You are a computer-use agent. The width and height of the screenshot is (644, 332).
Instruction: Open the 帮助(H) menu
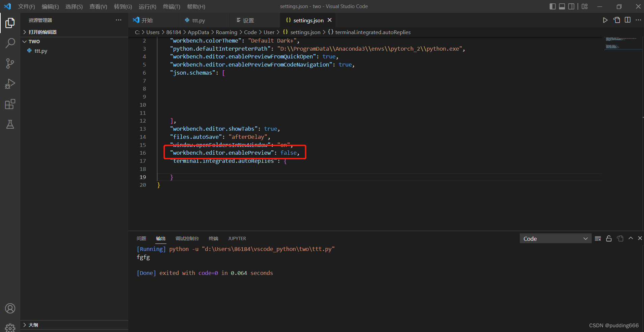[x=196, y=6]
